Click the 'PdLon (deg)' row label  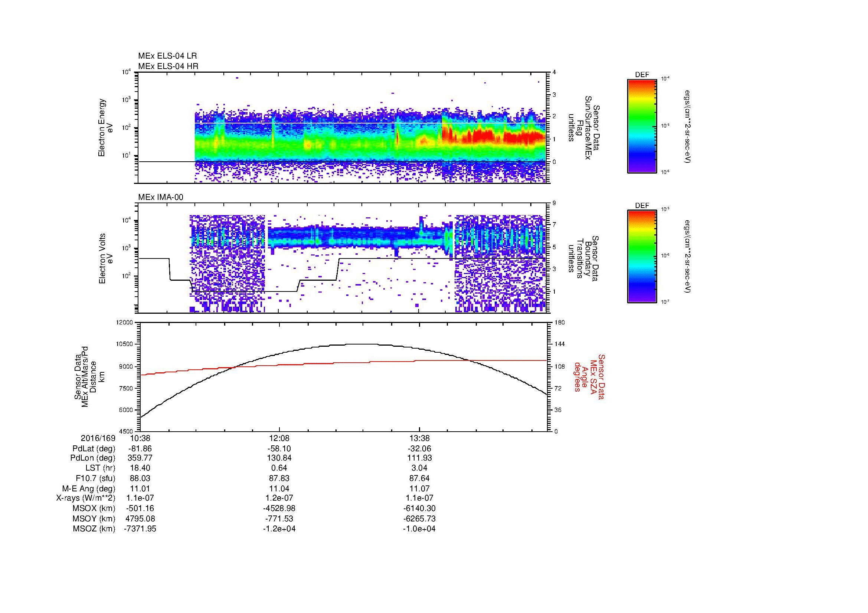pyautogui.click(x=93, y=458)
